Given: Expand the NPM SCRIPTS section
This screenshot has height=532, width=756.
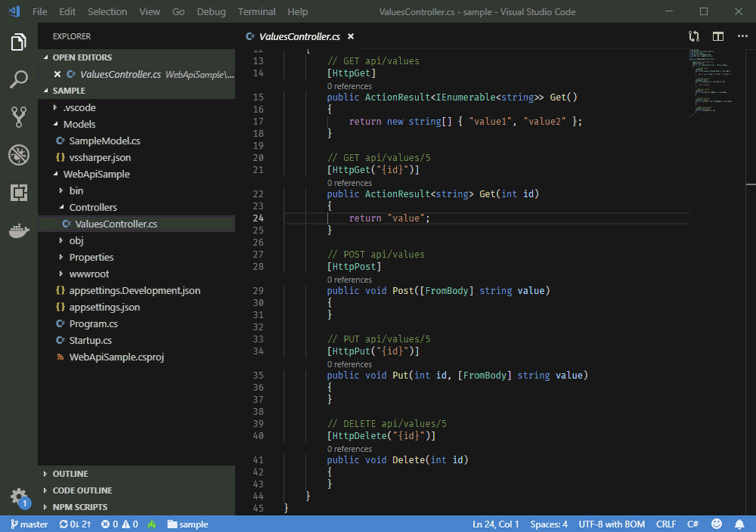Looking at the screenshot, I should (79, 507).
